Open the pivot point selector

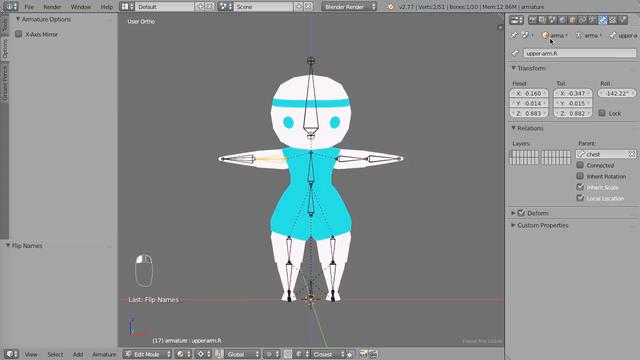[x=204, y=354]
